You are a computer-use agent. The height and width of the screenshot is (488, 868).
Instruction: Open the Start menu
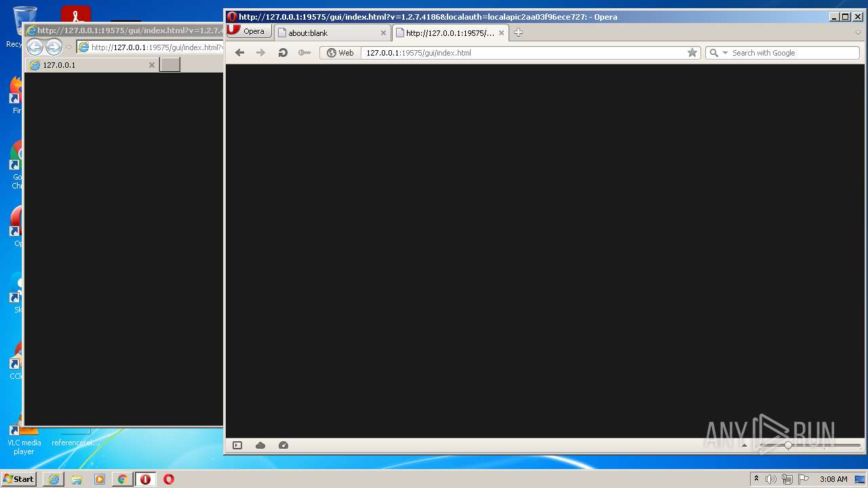pos(18,479)
